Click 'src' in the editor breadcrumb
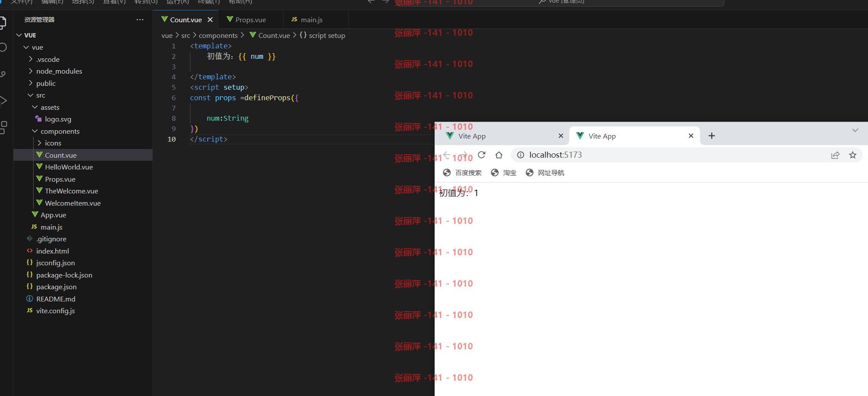The image size is (868, 396). [186, 35]
